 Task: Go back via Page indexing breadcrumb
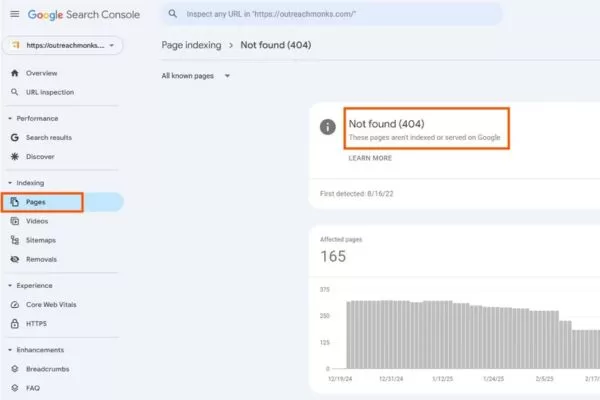(x=190, y=45)
